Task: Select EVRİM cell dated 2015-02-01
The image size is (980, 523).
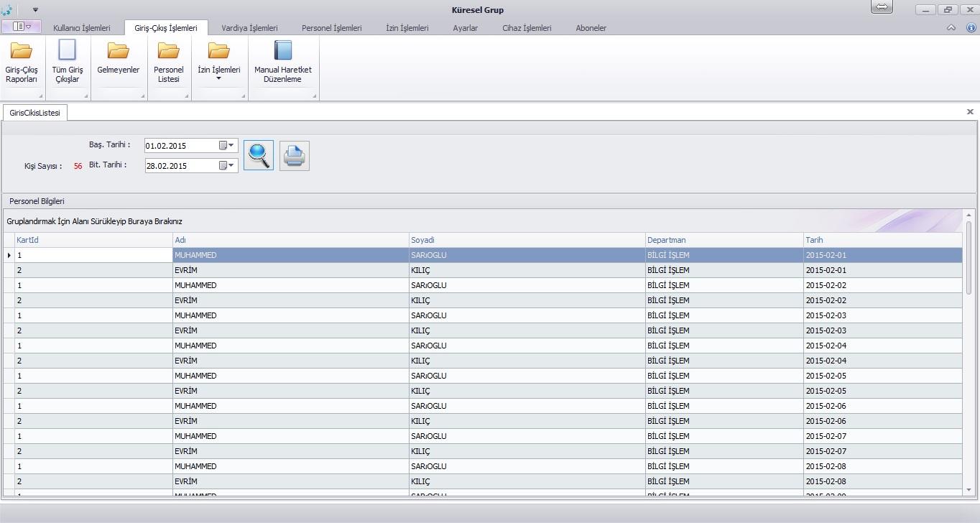Action: (291, 270)
